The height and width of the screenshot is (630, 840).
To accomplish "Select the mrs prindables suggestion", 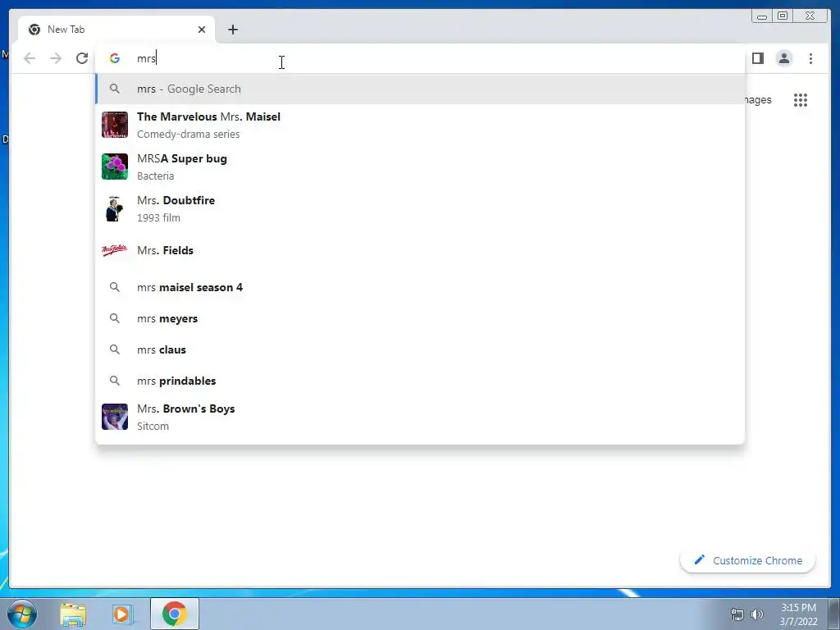I will [x=420, y=381].
